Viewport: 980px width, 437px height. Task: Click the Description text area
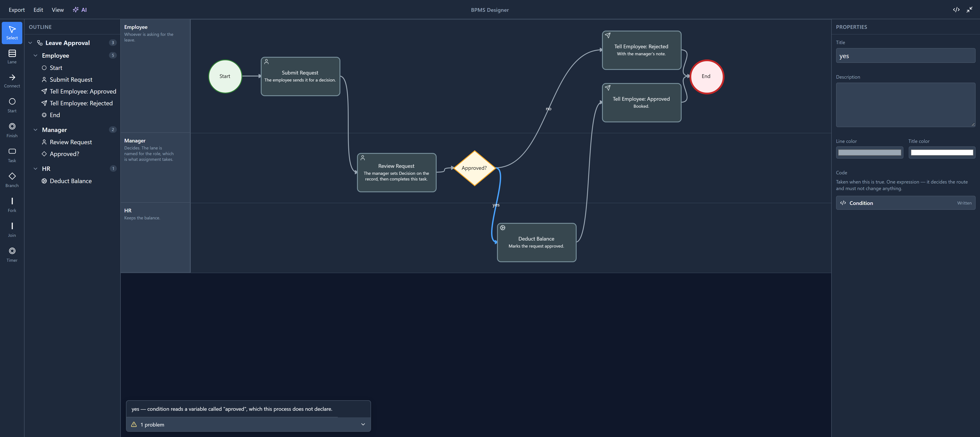(905, 105)
